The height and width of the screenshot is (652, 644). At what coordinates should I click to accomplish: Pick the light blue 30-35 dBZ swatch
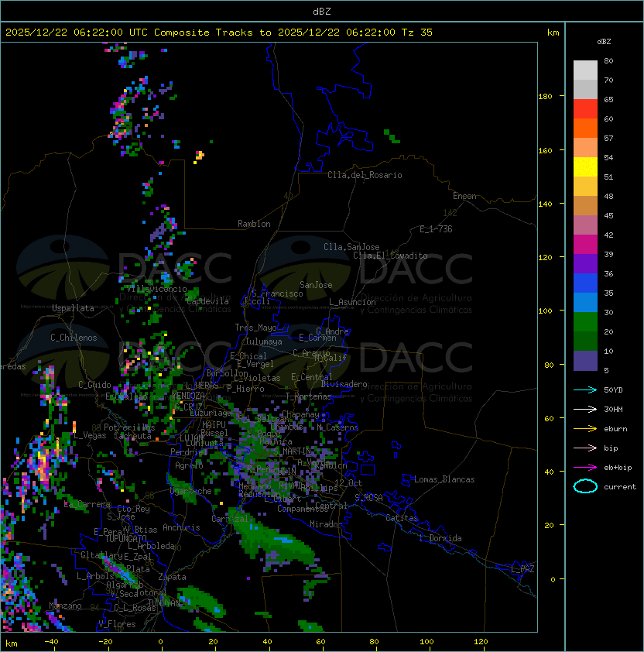click(x=585, y=302)
